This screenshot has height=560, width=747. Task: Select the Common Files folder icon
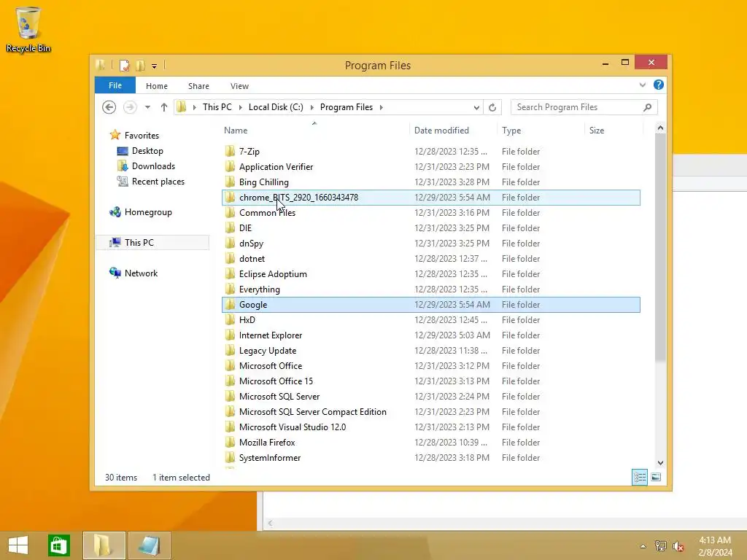(x=230, y=213)
